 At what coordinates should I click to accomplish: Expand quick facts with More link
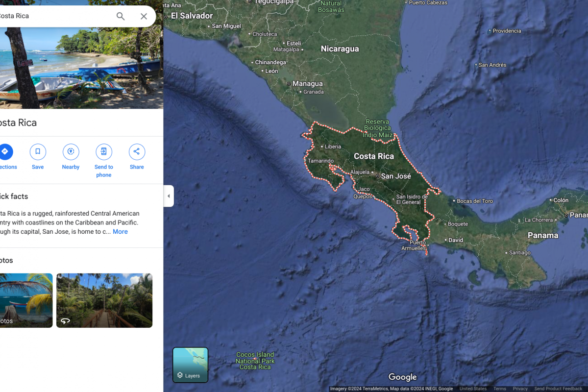pyautogui.click(x=120, y=232)
